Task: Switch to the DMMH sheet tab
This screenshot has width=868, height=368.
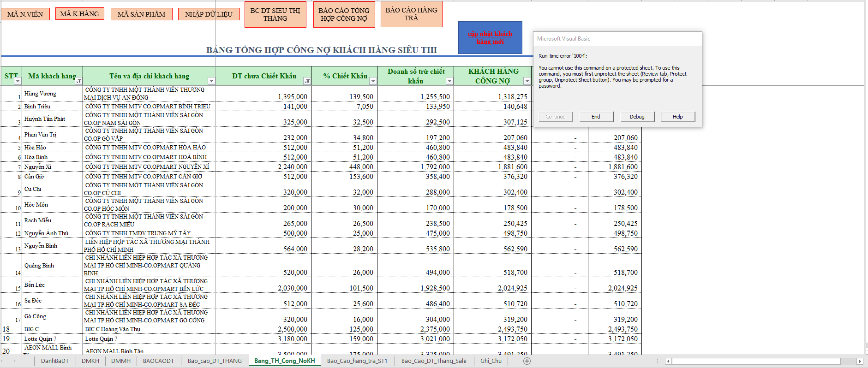Action: [x=121, y=361]
